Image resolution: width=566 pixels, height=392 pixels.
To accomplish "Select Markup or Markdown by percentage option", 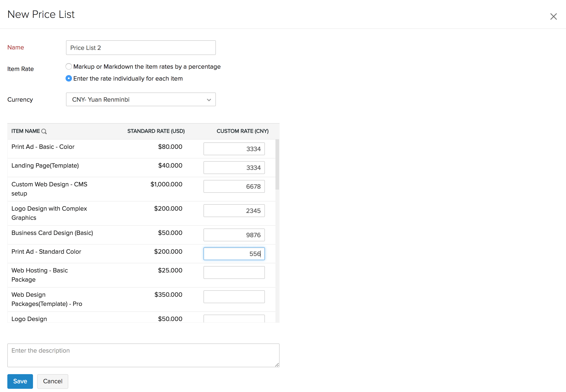I will click(69, 67).
